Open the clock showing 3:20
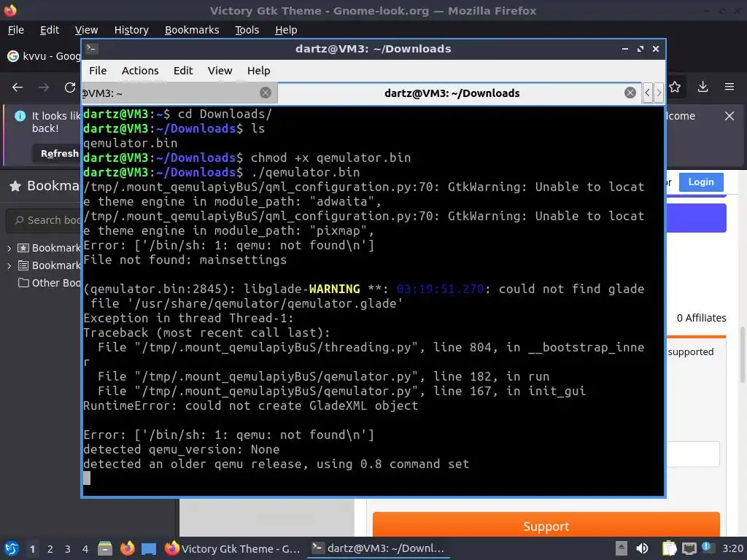 tap(732, 548)
